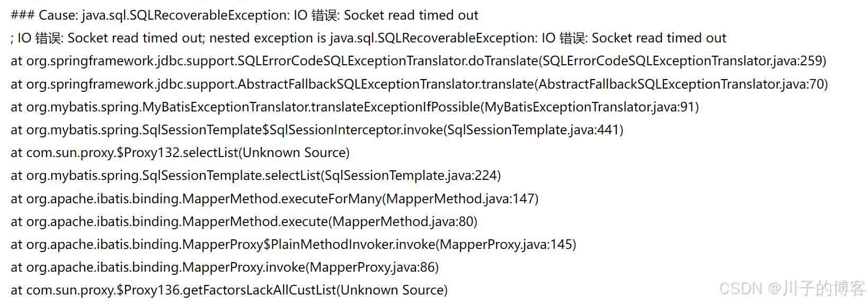The image size is (868, 303).
Task: Click the $Proxy136.getFactorsLackAllCustList line
Action: point(229,290)
